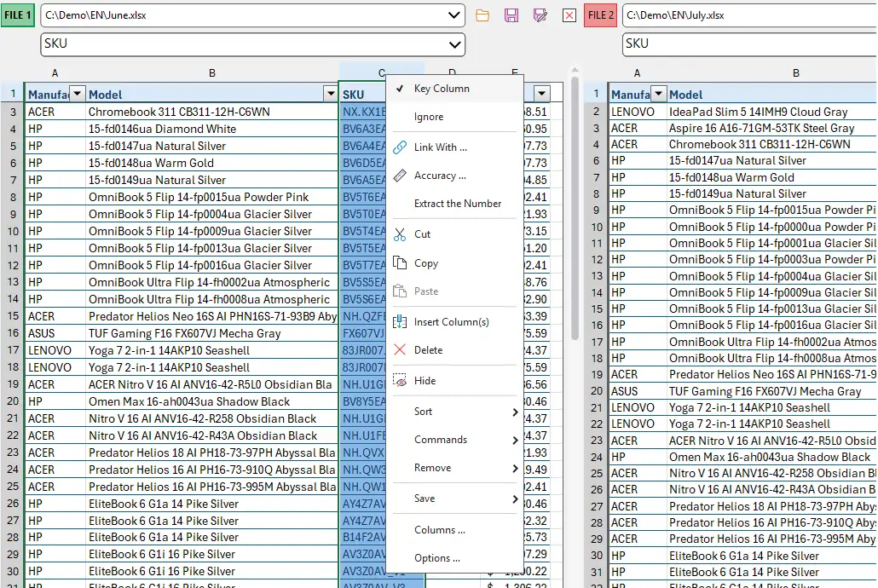Click the purple save disk icon
Screen dimensions: 878x588
(x=511, y=15)
